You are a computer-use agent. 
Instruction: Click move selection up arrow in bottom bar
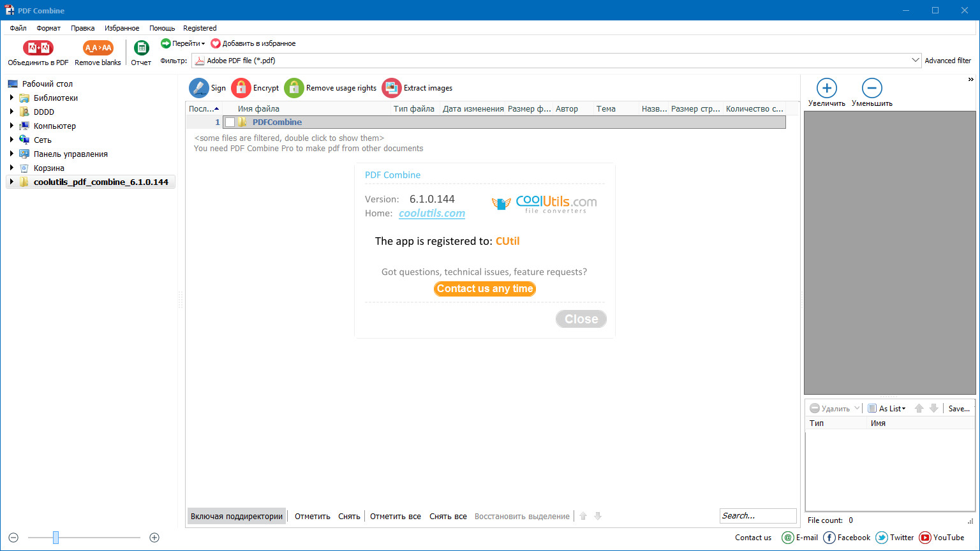[x=583, y=516]
